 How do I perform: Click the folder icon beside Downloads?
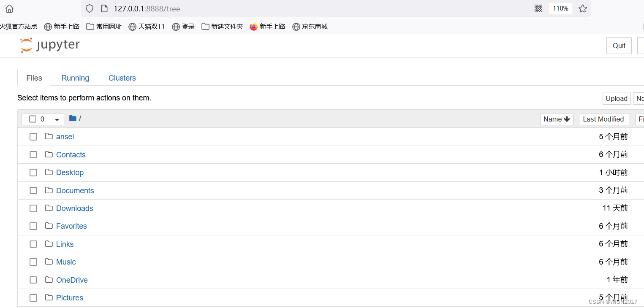click(x=49, y=208)
